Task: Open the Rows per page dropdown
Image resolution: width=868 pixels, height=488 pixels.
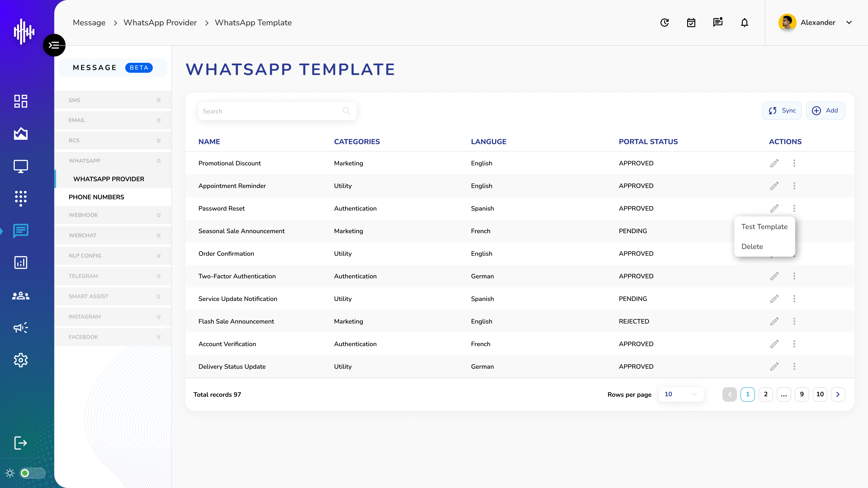Action: (x=681, y=394)
